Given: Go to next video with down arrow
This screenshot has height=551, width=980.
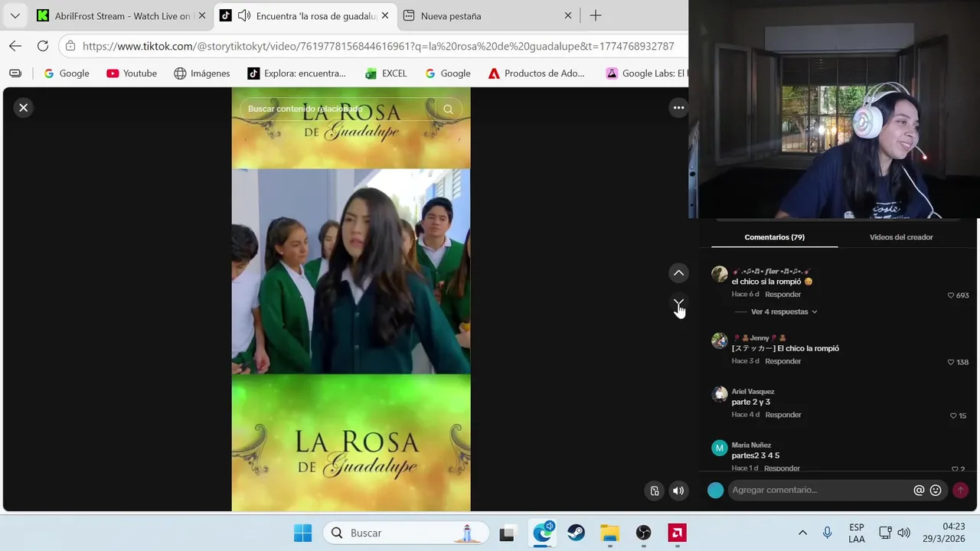Looking at the screenshot, I should click(x=678, y=304).
